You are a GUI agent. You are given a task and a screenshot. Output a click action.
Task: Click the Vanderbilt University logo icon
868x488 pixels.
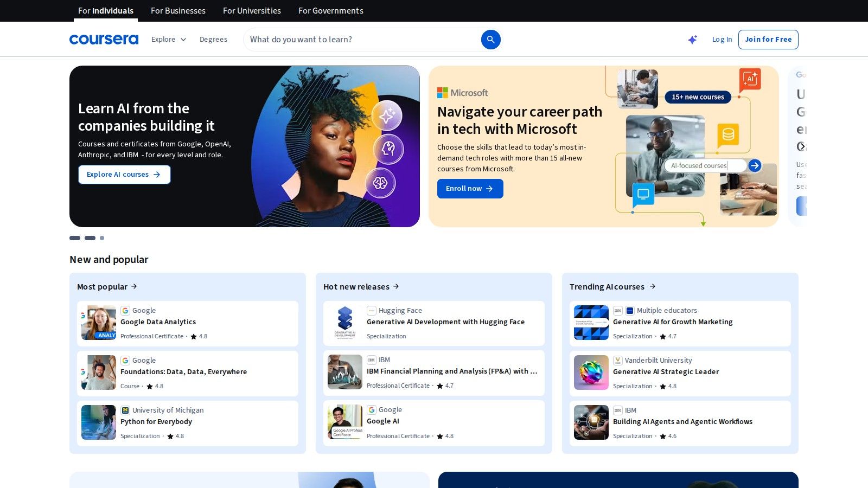click(x=618, y=361)
